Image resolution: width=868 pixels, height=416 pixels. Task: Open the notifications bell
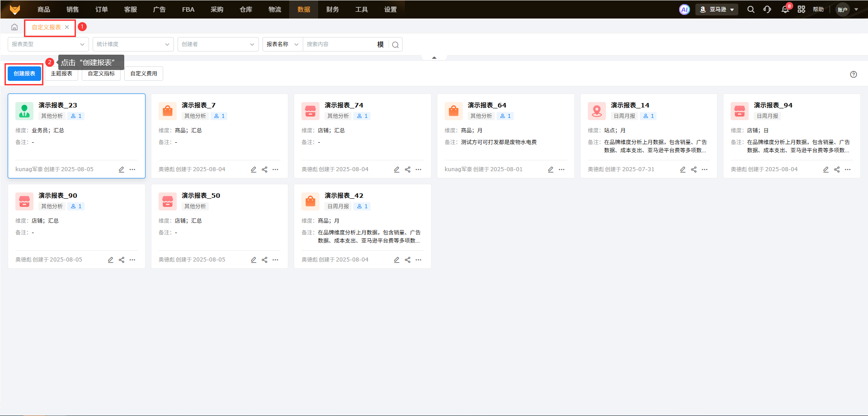(785, 9)
